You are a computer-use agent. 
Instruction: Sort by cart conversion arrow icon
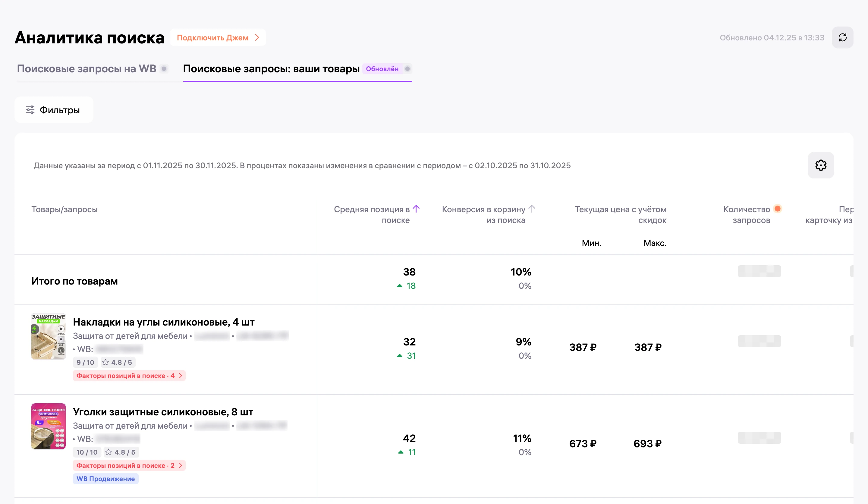(x=532, y=209)
